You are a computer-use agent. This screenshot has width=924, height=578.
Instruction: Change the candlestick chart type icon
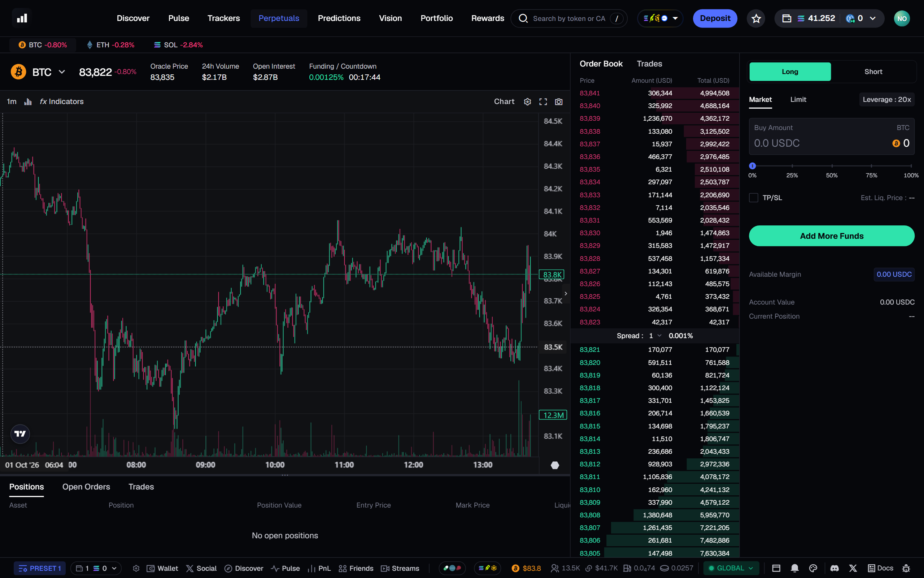click(28, 102)
